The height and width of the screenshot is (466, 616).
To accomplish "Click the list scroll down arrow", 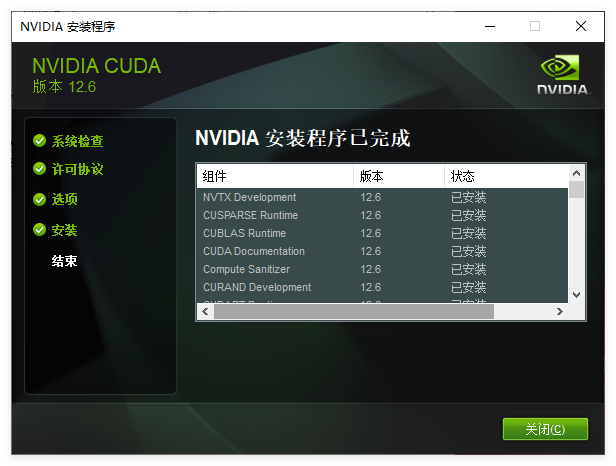I will click(576, 295).
